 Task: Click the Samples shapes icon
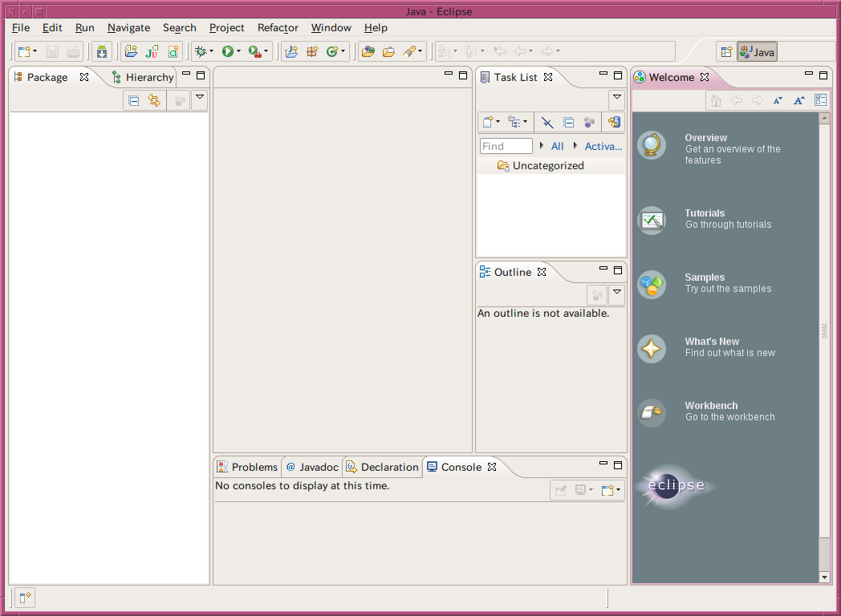[x=652, y=285]
